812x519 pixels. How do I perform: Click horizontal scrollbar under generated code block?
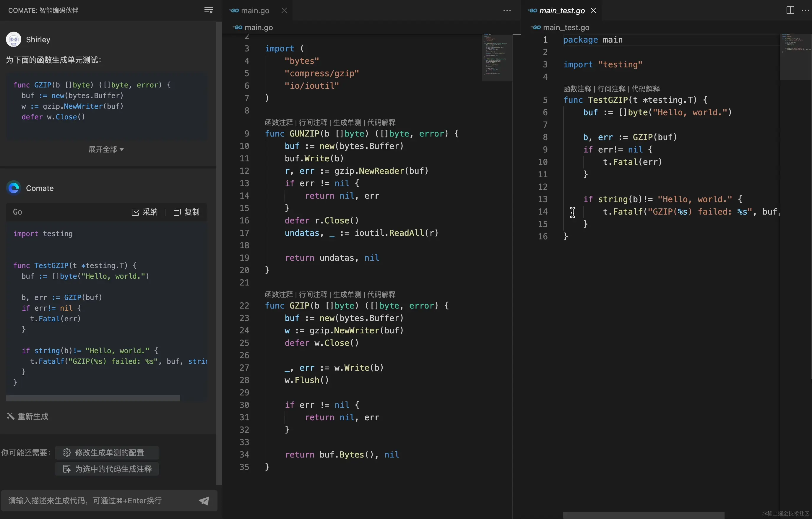coord(93,398)
